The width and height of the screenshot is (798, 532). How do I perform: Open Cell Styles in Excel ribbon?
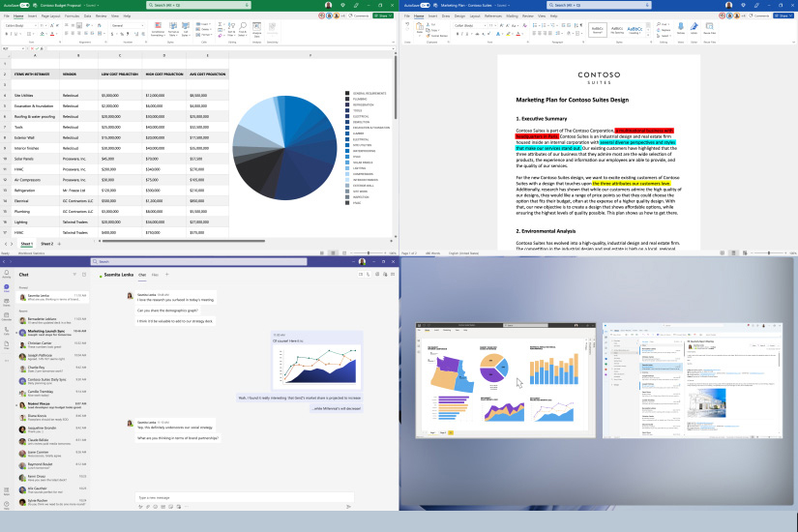(186, 28)
